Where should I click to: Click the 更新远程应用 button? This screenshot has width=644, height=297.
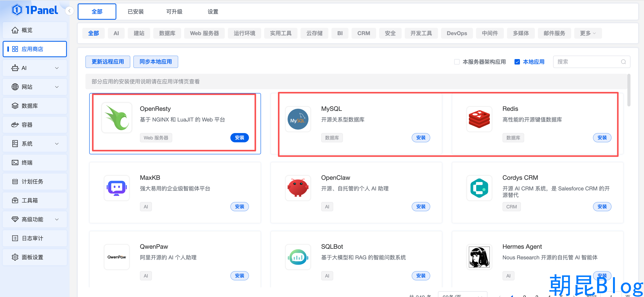(108, 62)
